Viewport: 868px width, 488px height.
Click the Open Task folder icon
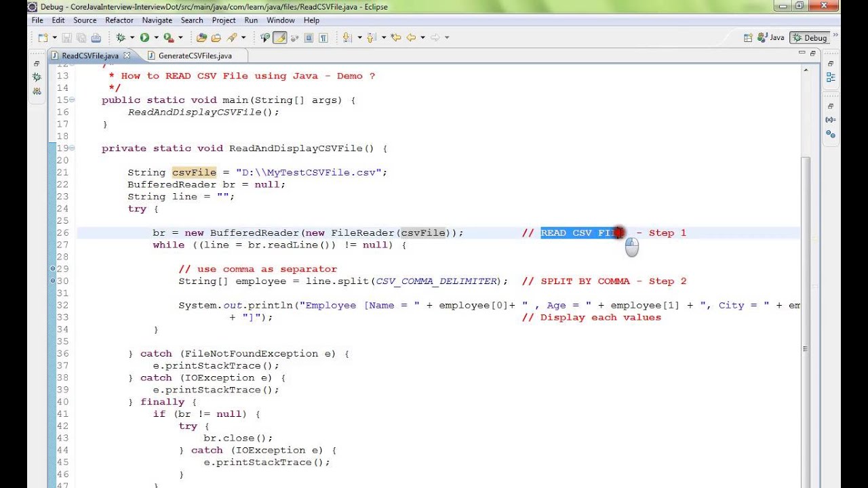pos(216,38)
